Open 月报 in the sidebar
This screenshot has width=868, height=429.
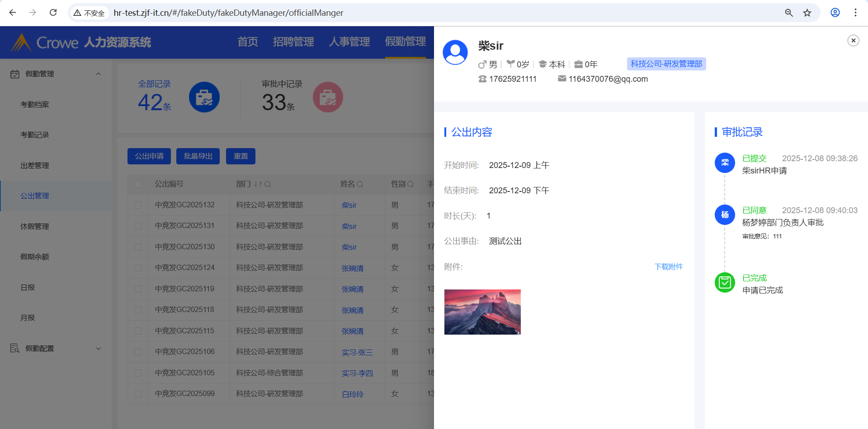[28, 318]
